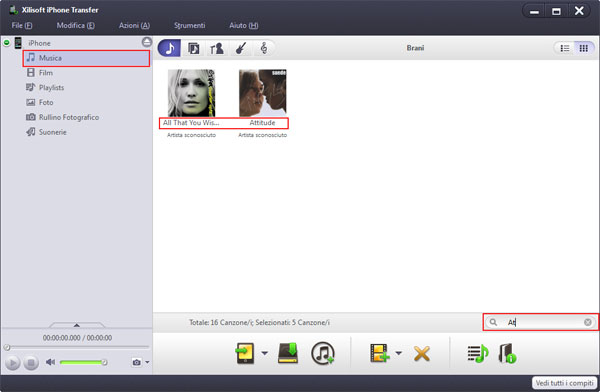Add files to device icon

245,353
